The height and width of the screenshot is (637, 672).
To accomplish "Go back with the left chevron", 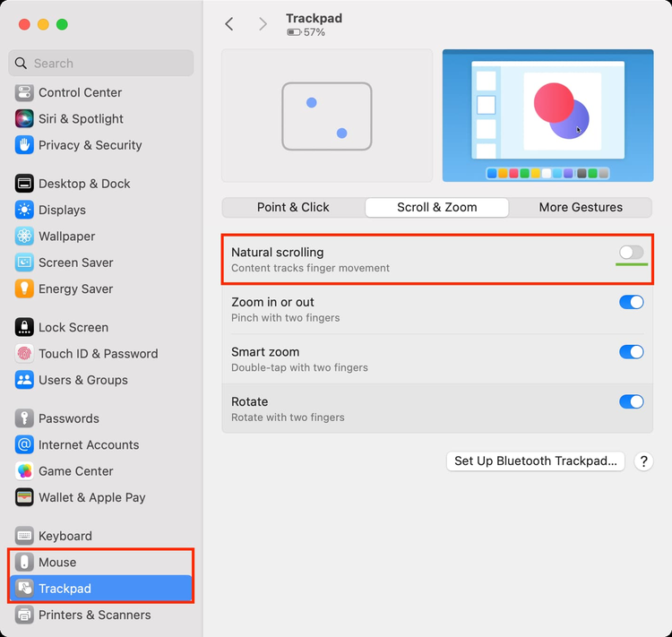I will 229,24.
